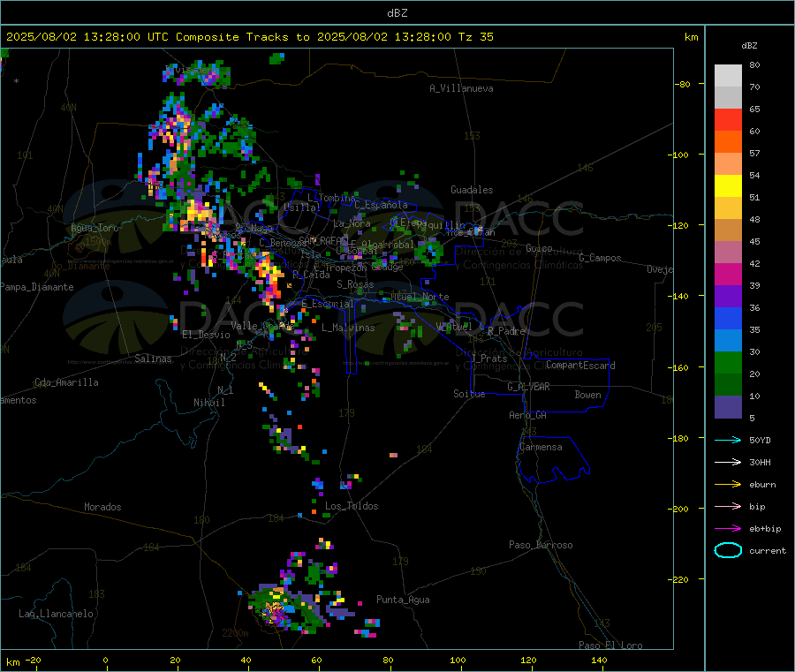Click the Lag.Llancanelo label
This screenshot has height=672, width=795.
[56, 614]
